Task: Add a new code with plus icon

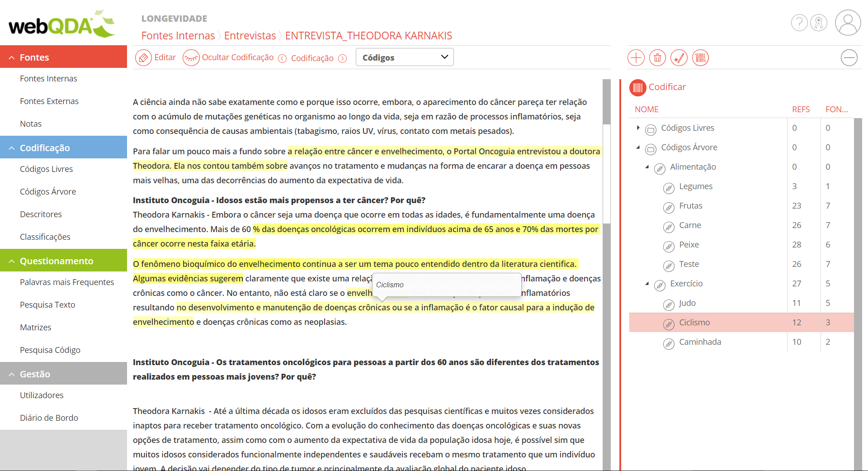Action: click(x=636, y=58)
